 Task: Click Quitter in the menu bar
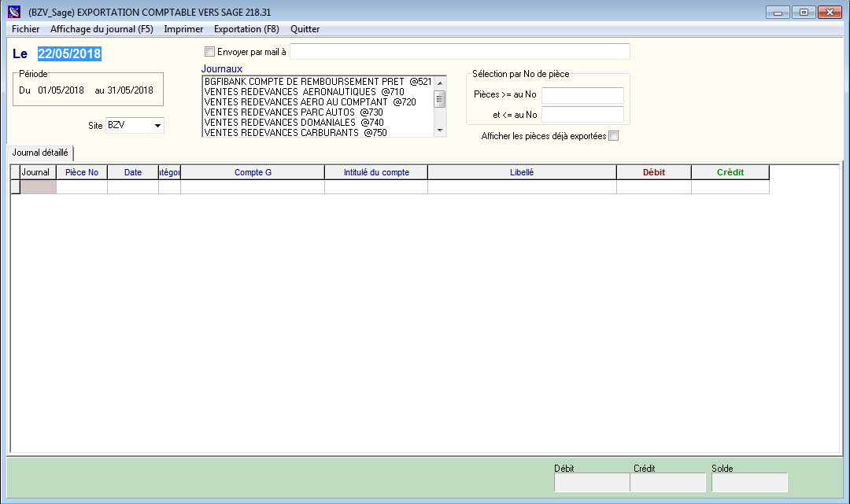point(305,29)
